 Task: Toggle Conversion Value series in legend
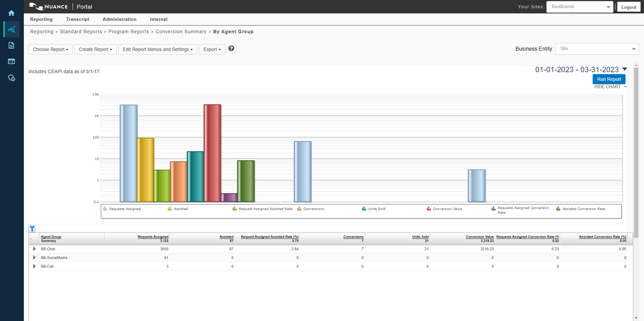447,209
